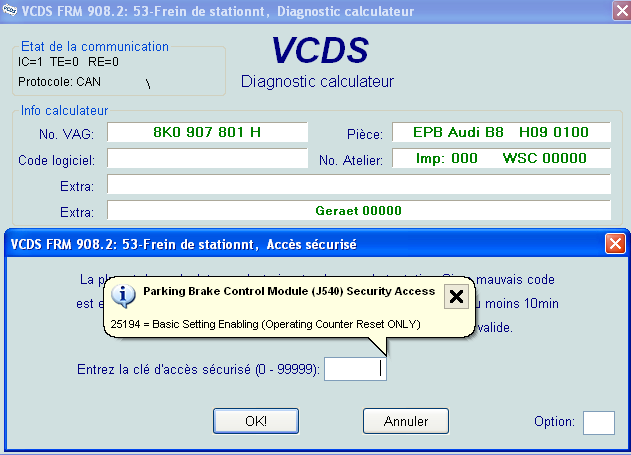Select the No. Atelier field with WSC 00000
631x455 pixels.
tap(500, 159)
